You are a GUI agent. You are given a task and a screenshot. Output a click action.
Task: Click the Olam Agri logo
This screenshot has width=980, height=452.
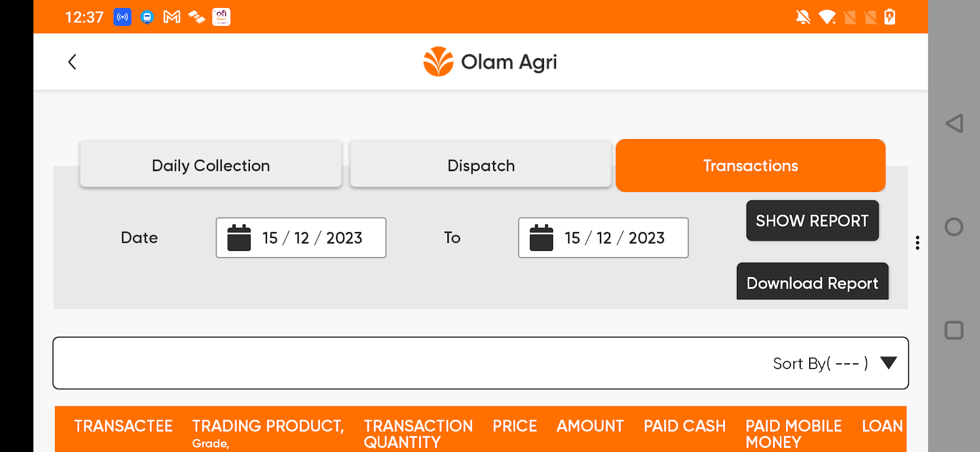pyautogui.click(x=490, y=62)
